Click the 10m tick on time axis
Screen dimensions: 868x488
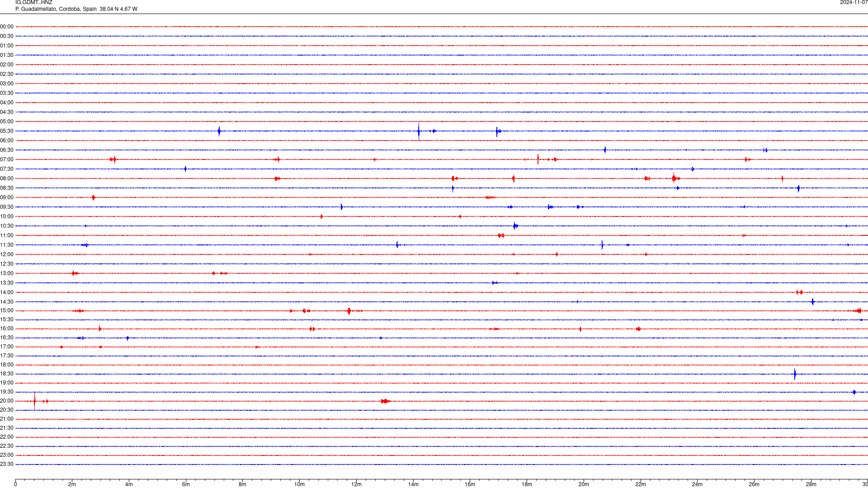(x=299, y=484)
